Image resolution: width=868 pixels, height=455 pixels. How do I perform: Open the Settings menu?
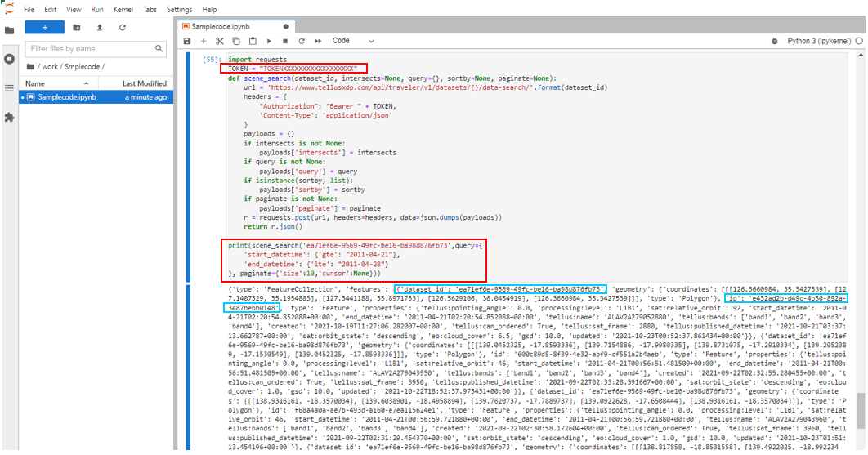click(179, 10)
